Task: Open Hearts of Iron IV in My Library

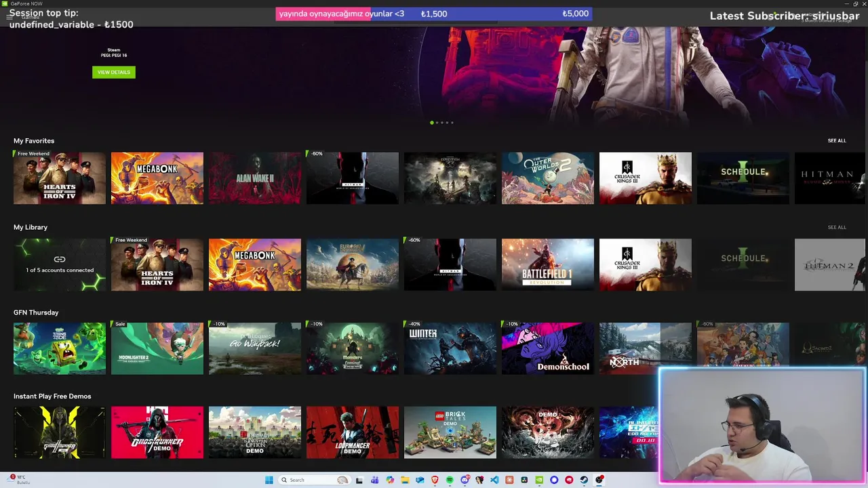Action: [x=157, y=264]
